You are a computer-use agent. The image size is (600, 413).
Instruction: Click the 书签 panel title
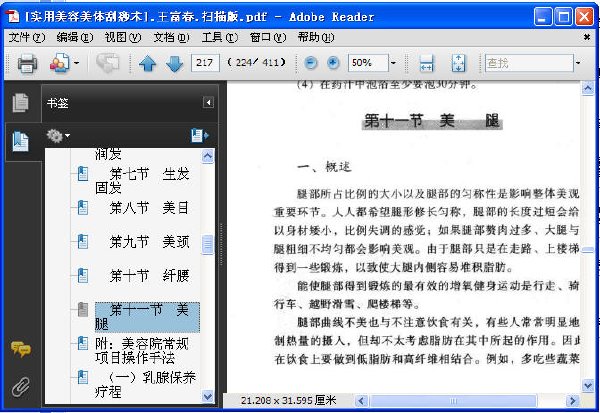tap(57, 103)
